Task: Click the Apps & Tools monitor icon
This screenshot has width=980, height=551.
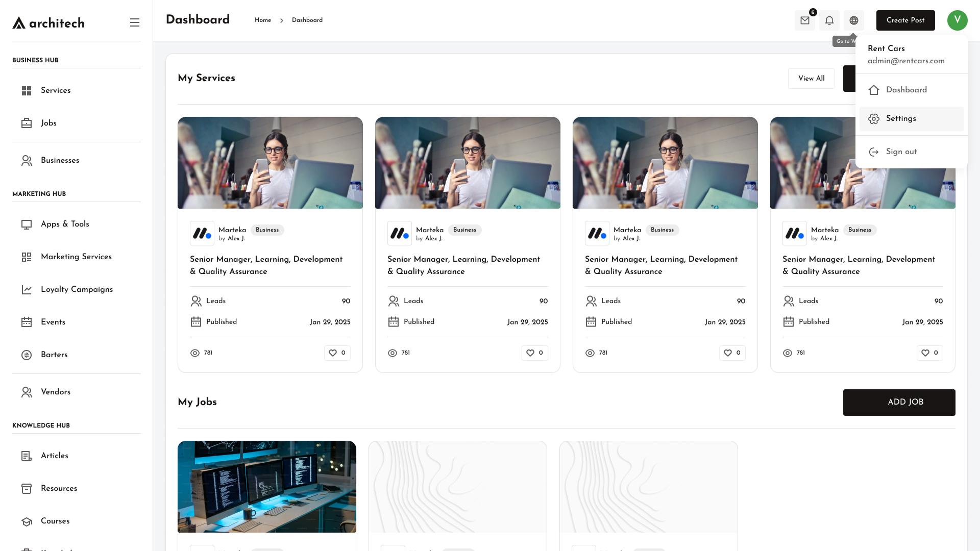Action: (x=27, y=224)
